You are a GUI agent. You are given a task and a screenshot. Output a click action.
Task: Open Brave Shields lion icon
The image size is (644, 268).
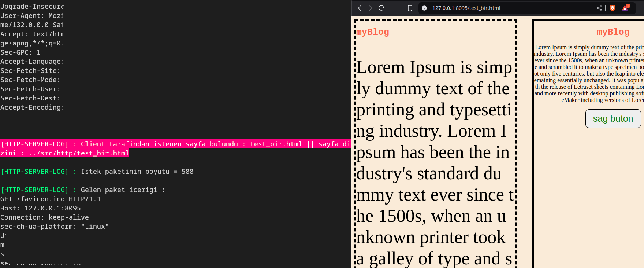tap(613, 8)
